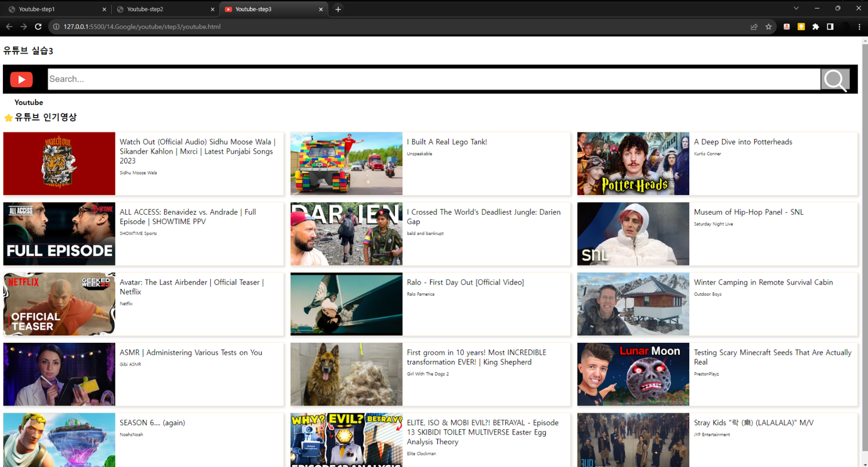Click title 'I Built A Real Lego Tank!'
Screen dimensions: 868x467
pyautogui.click(x=447, y=142)
